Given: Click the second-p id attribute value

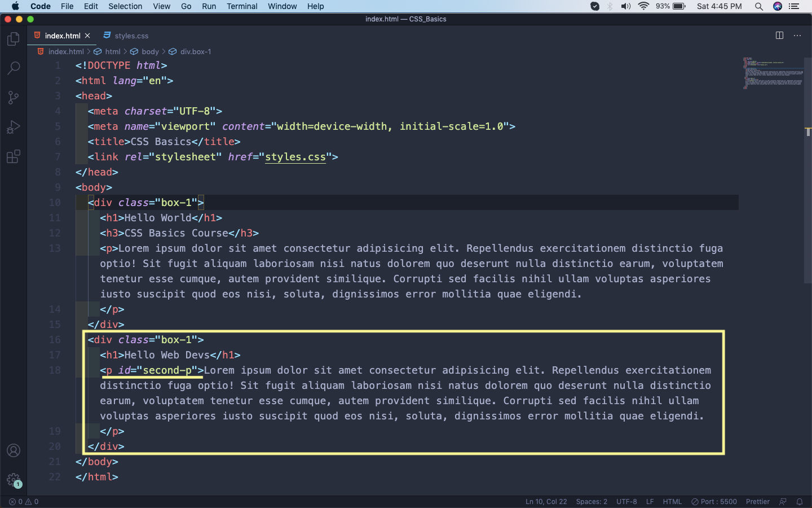Looking at the screenshot, I should [x=167, y=370].
